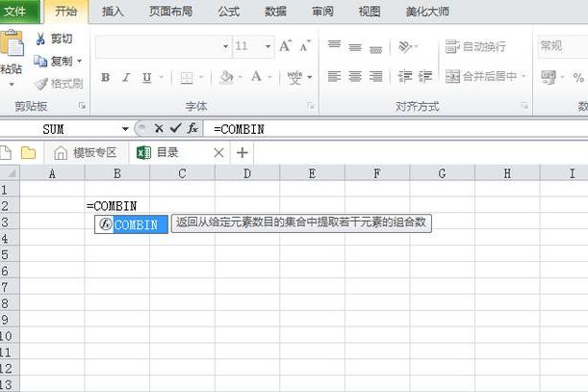
Task: Select column D header
Action: [x=247, y=173]
